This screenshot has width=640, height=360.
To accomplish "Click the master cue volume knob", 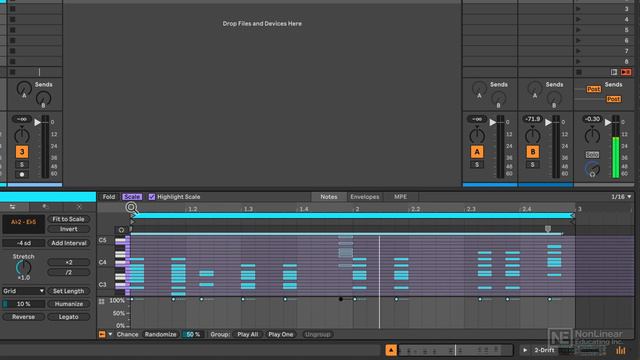I will pyautogui.click(x=592, y=169).
